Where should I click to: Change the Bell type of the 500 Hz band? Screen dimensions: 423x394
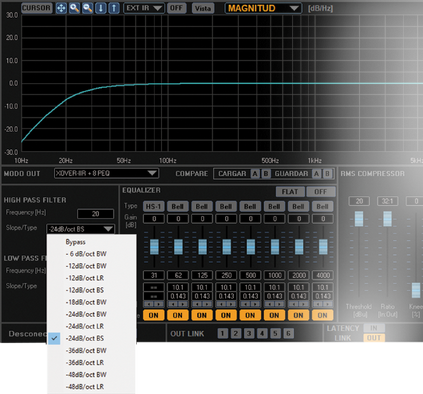click(x=250, y=207)
